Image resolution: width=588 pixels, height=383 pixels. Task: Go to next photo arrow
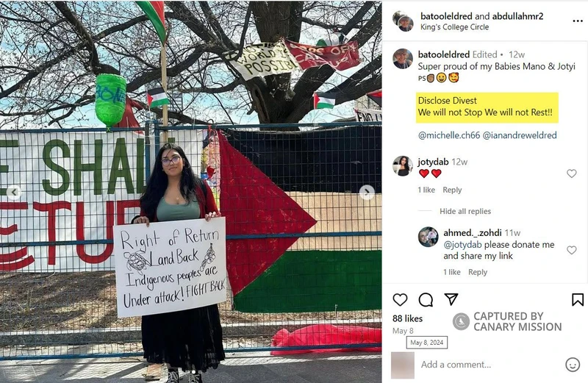click(366, 193)
